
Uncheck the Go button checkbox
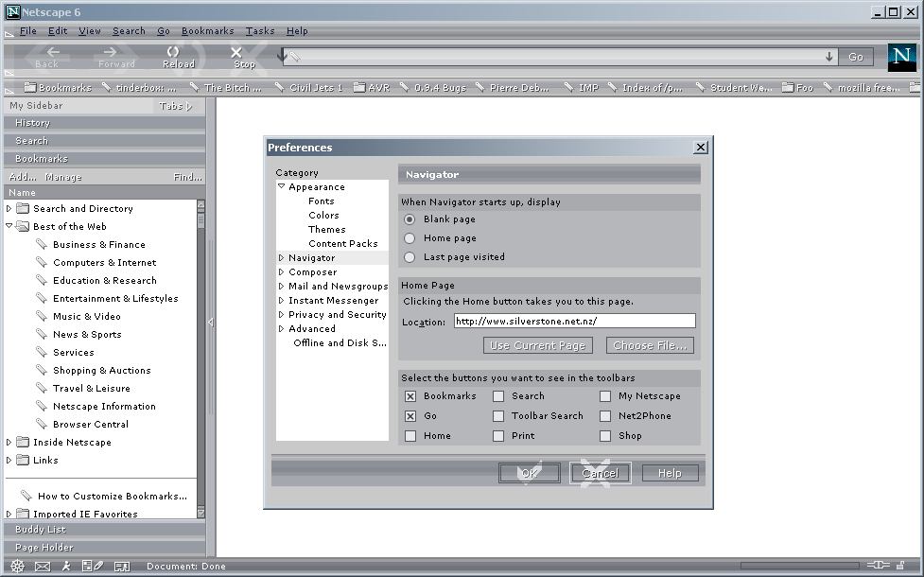(410, 416)
